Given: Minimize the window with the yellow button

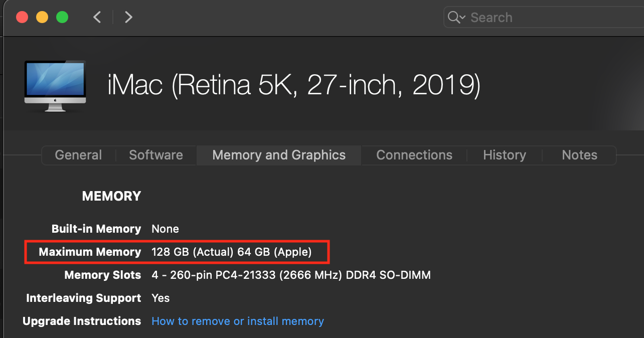Looking at the screenshot, I should point(42,17).
